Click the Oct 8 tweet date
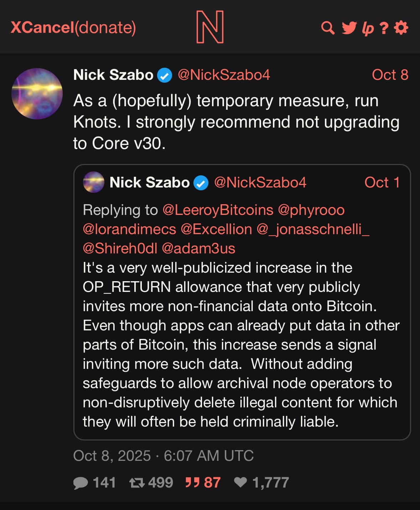 (390, 75)
